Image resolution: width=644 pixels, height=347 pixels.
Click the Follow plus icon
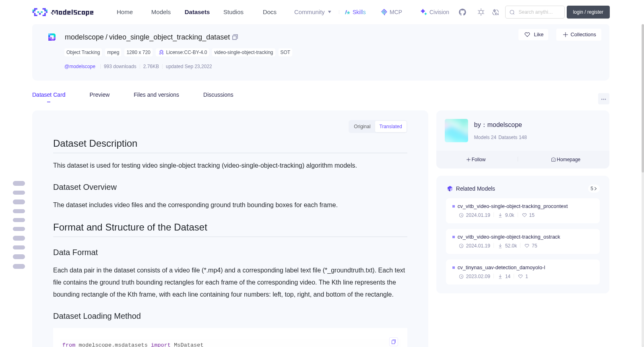click(469, 160)
